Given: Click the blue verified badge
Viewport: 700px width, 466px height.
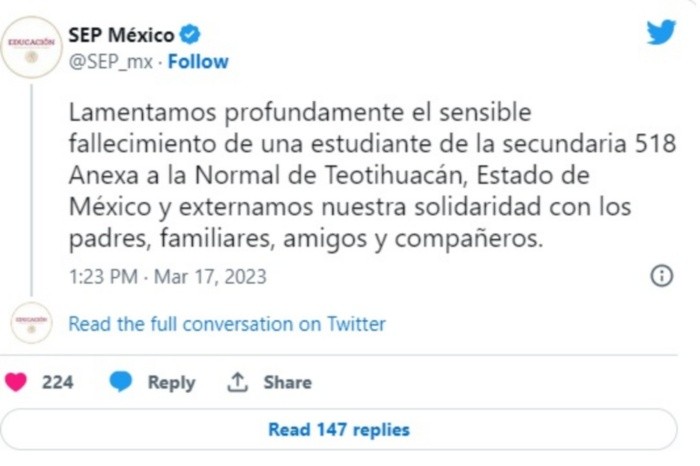Looking at the screenshot, I should 190,35.
